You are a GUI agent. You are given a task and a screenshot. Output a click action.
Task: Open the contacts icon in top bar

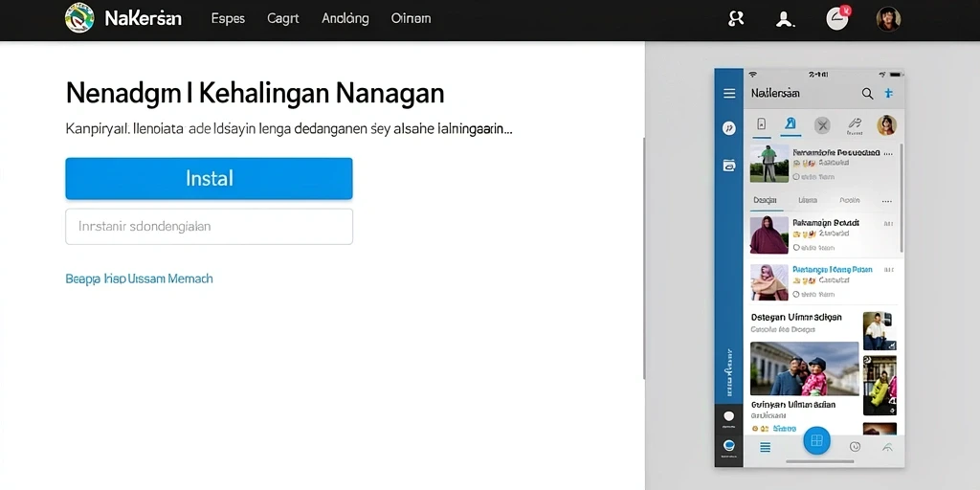736,19
